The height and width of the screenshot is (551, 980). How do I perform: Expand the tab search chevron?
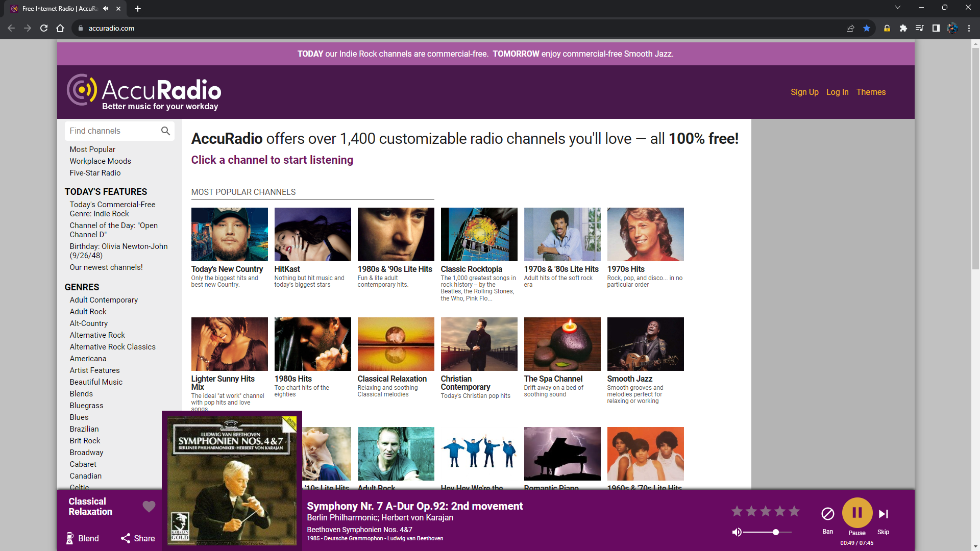pyautogui.click(x=897, y=8)
